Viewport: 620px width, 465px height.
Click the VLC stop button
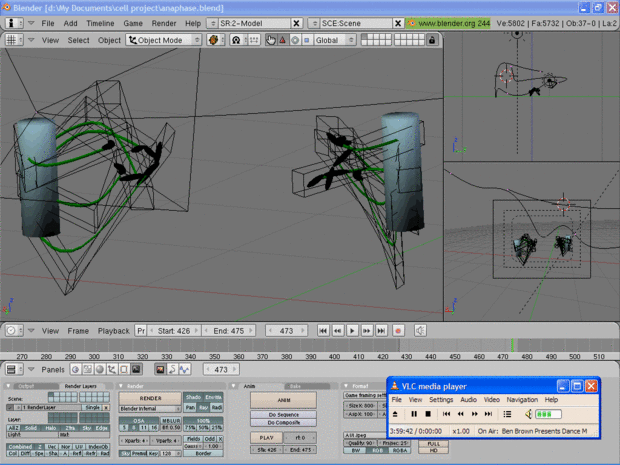pos(428,414)
